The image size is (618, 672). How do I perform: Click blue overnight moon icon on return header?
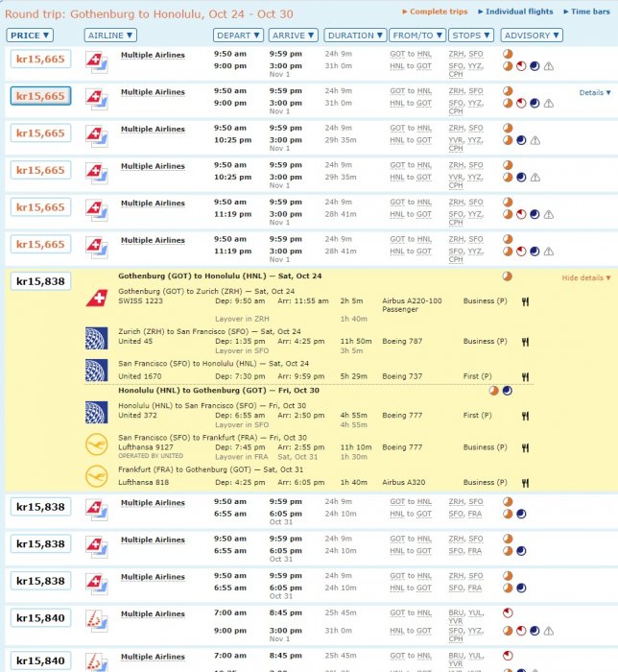(x=507, y=391)
